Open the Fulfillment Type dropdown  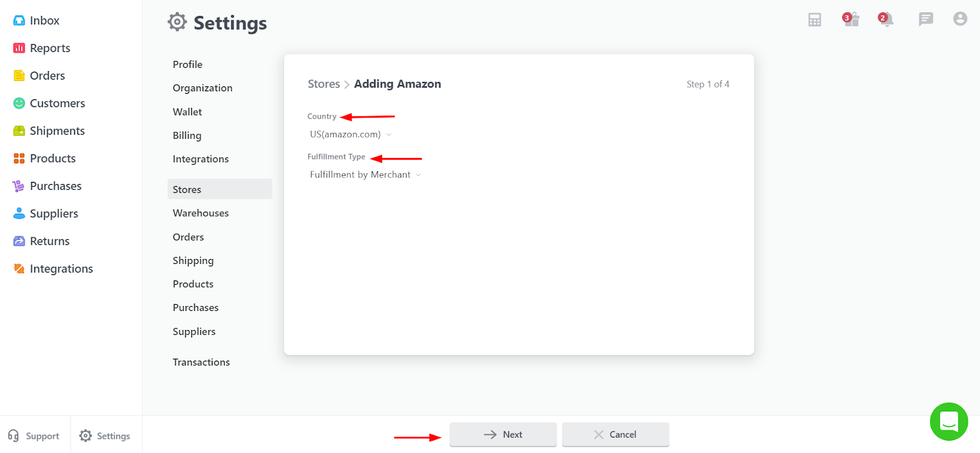[x=366, y=175]
